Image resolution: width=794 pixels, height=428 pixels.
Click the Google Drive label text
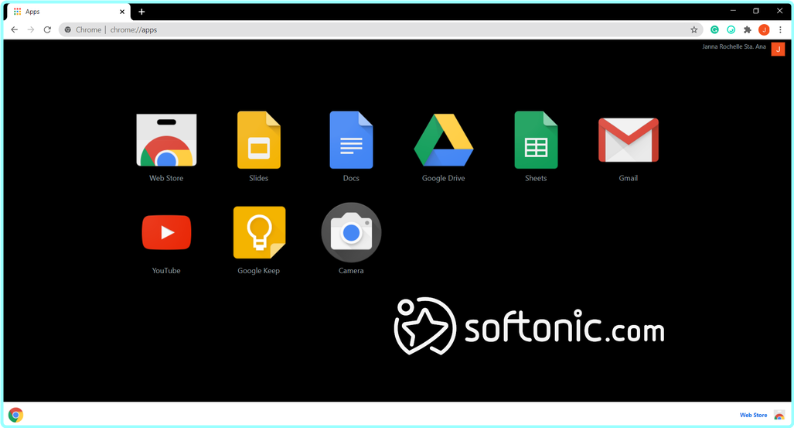click(x=444, y=178)
